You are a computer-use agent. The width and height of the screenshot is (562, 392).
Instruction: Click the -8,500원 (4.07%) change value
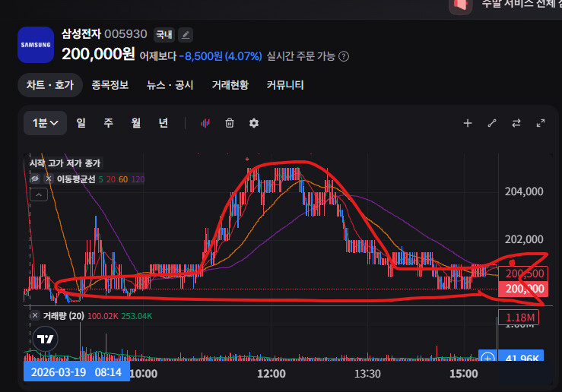pos(221,56)
